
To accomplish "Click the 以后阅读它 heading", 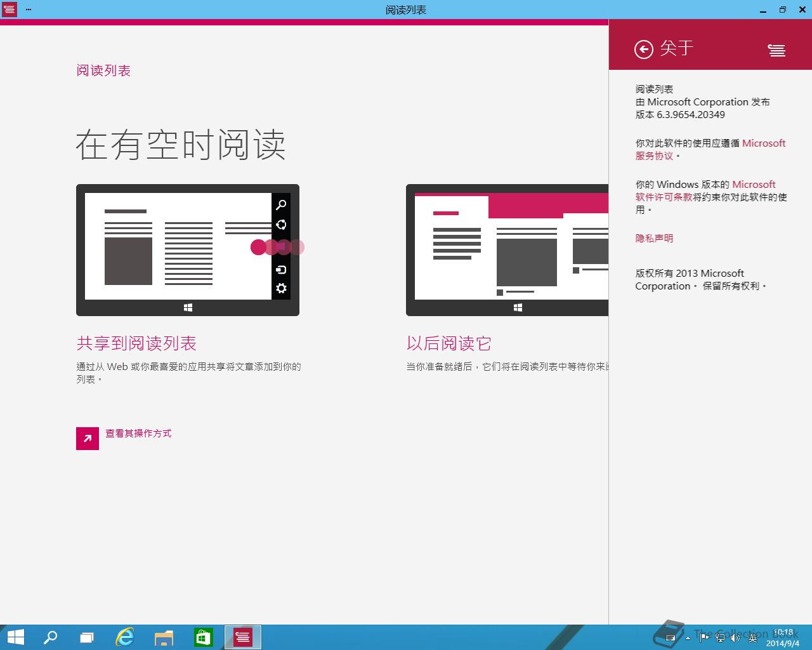I will click(x=449, y=343).
